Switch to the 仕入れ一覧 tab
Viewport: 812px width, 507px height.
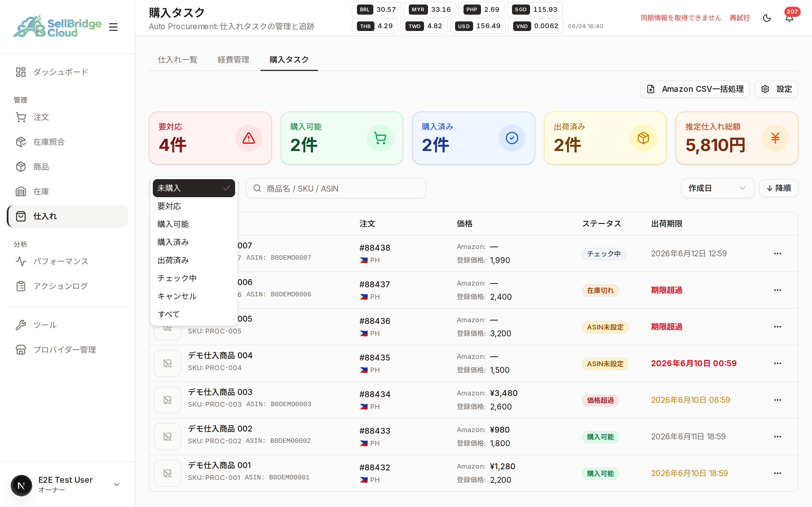pyautogui.click(x=178, y=60)
